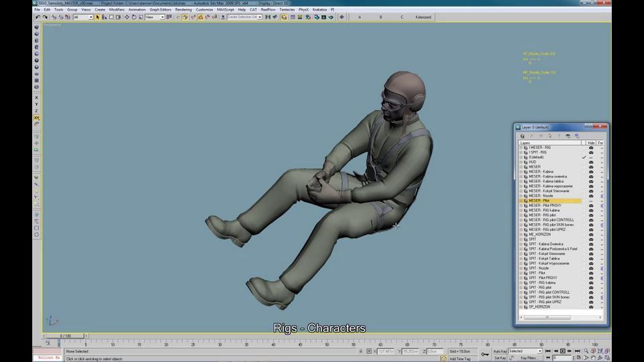Screen dimensions: 644x362
Task: Click Go to End playback button
Action: [578, 351]
